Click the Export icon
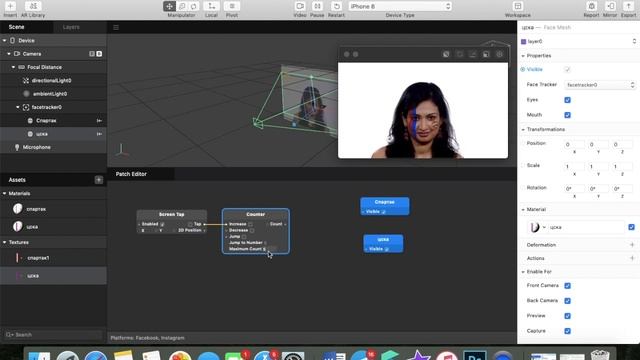 click(629, 6)
